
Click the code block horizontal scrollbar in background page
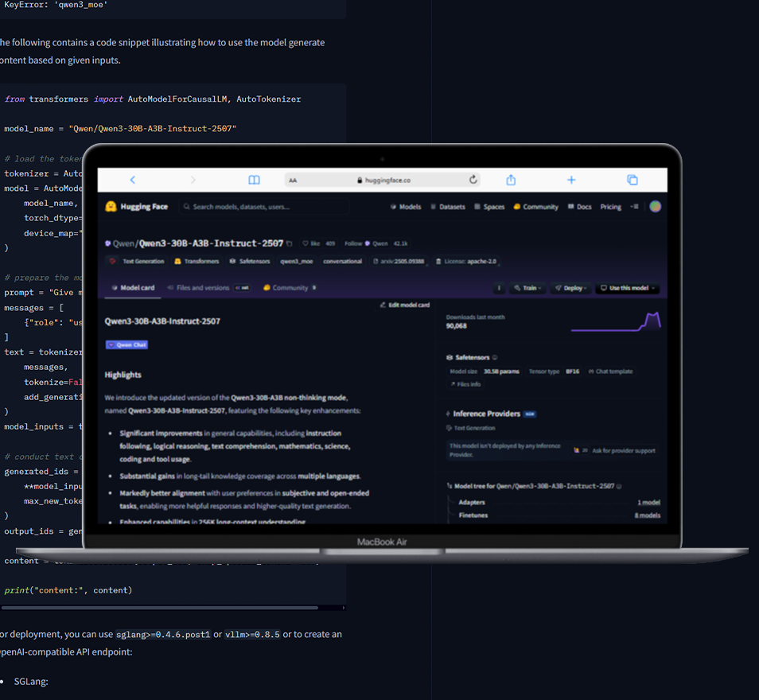(160, 608)
